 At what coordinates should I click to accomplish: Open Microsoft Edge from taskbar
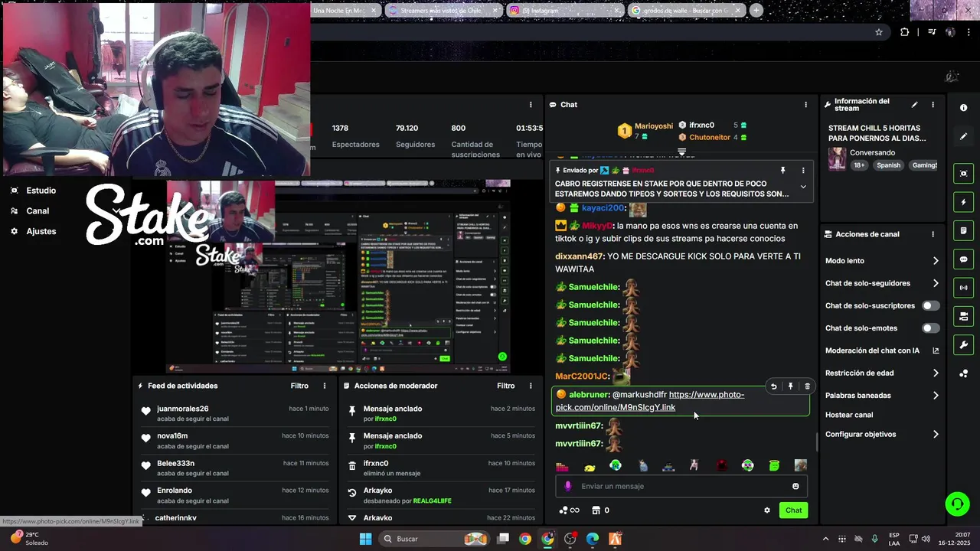pos(593,539)
